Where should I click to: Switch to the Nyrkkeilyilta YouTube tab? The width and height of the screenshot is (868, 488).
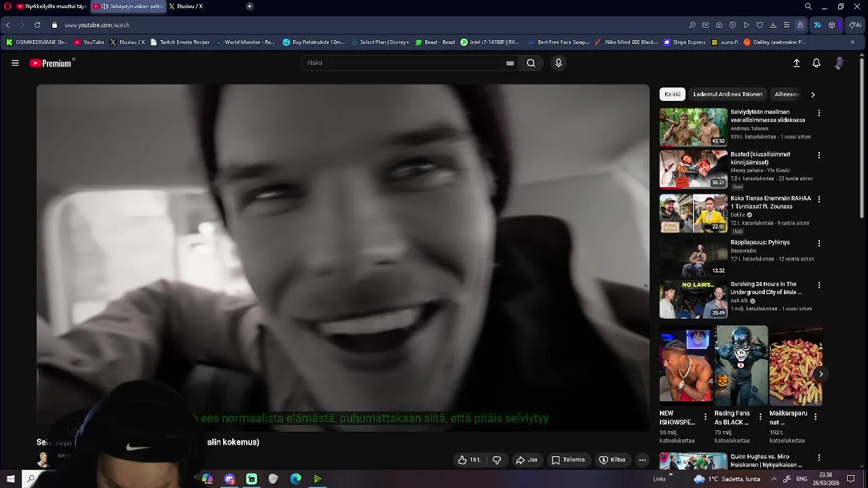[52, 6]
